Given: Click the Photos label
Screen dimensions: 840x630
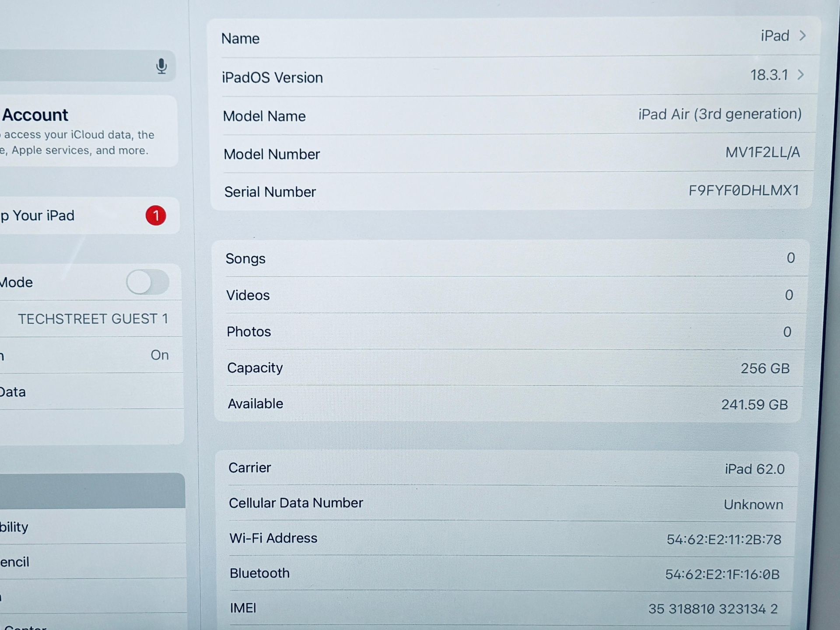Looking at the screenshot, I should pyautogui.click(x=248, y=332).
